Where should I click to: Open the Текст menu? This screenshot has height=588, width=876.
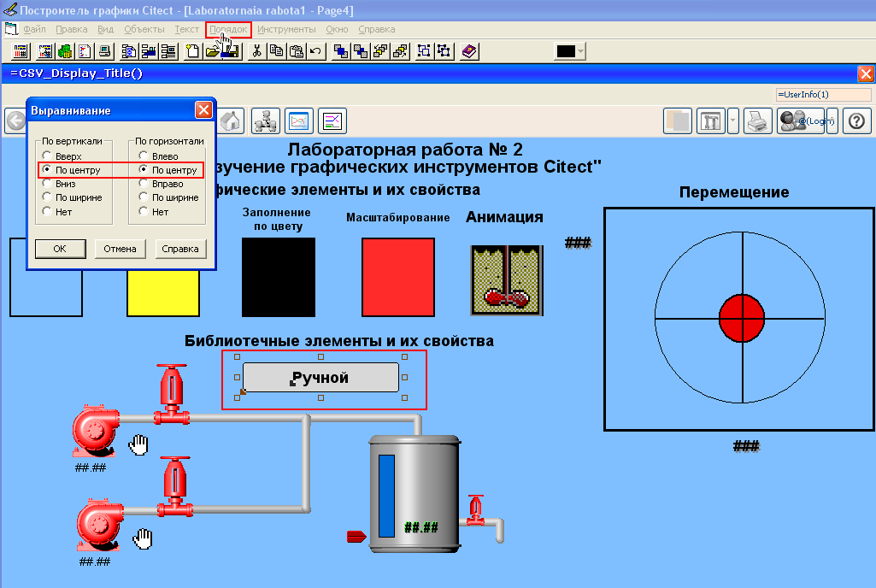point(186,29)
